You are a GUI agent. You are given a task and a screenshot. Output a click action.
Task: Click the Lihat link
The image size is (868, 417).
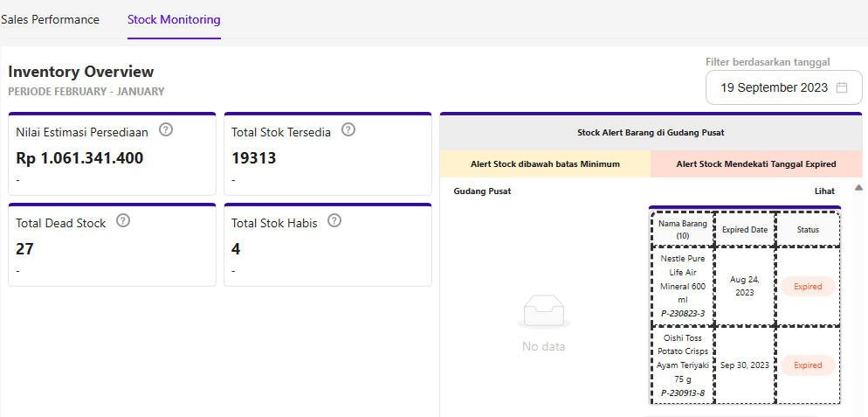pyautogui.click(x=824, y=191)
